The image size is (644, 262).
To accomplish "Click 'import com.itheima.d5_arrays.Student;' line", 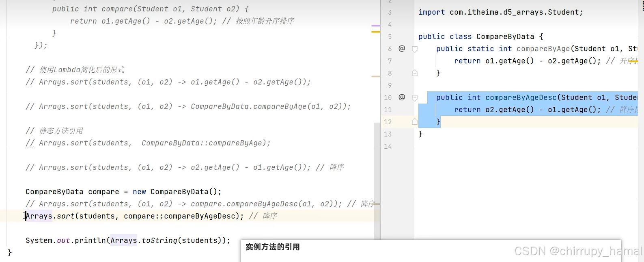I will pyautogui.click(x=501, y=12).
